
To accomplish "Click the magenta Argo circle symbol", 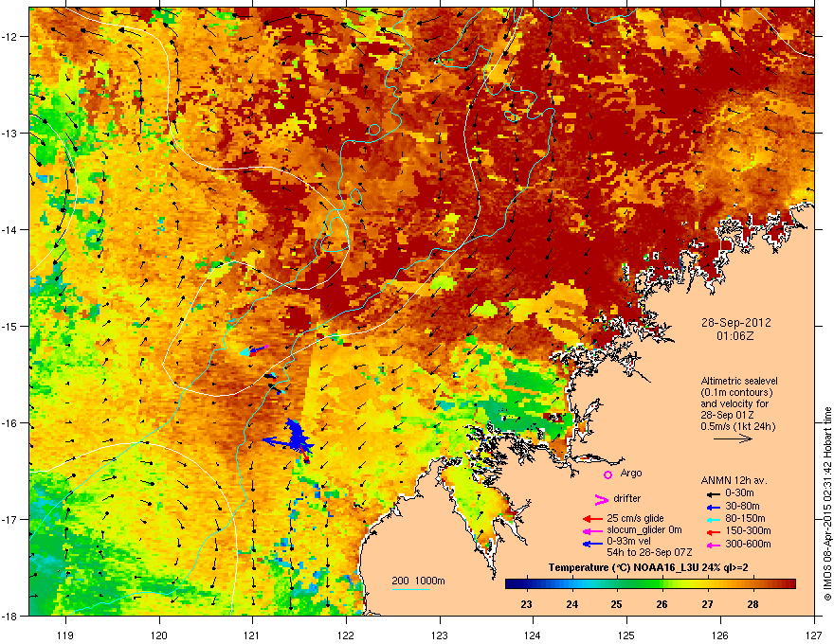I will (607, 474).
